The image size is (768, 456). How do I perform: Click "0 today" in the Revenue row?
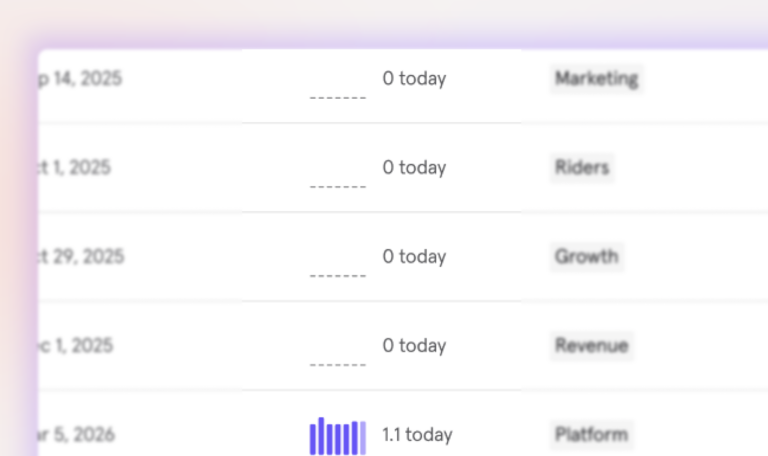414,346
